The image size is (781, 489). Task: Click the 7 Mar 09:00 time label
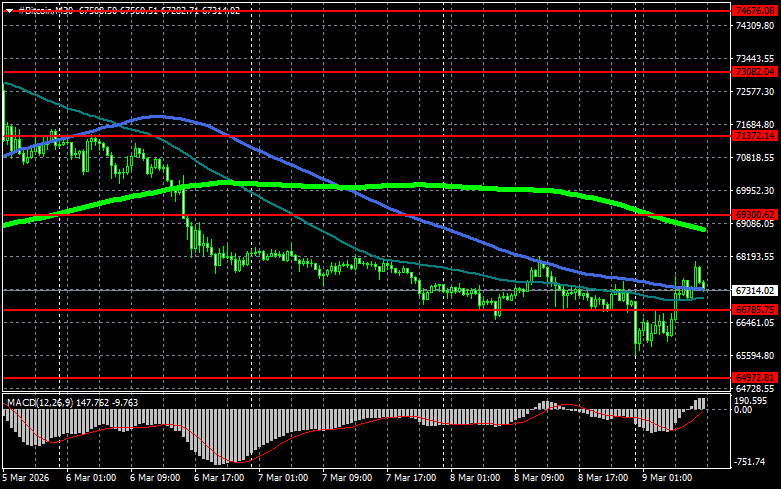[347, 478]
